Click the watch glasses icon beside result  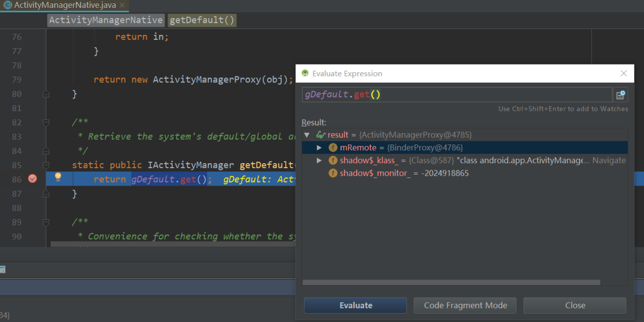point(321,135)
